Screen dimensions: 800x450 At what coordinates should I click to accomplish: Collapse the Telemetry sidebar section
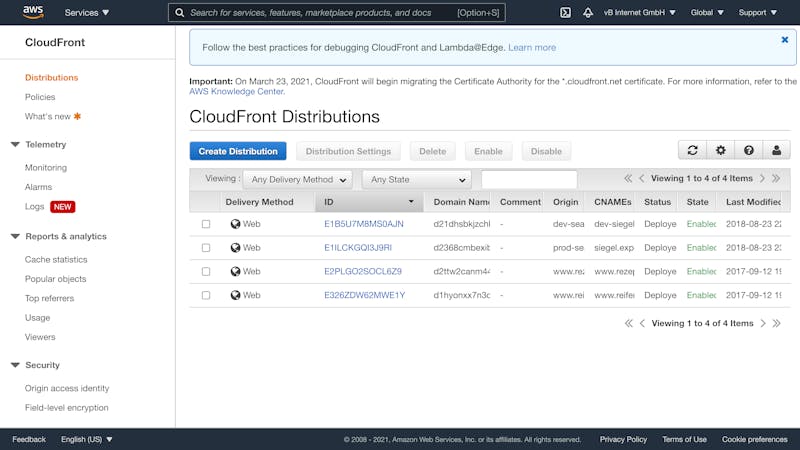[x=15, y=144]
